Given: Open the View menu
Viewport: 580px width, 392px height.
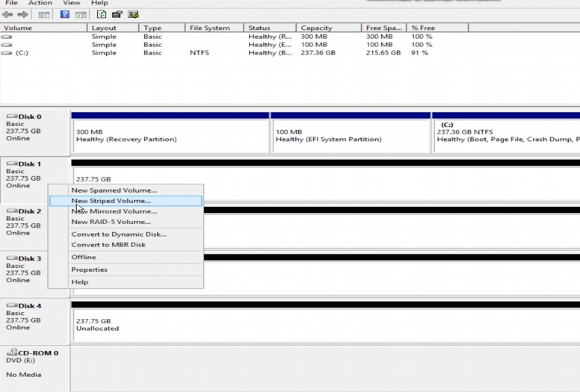Looking at the screenshot, I should 72,3.
